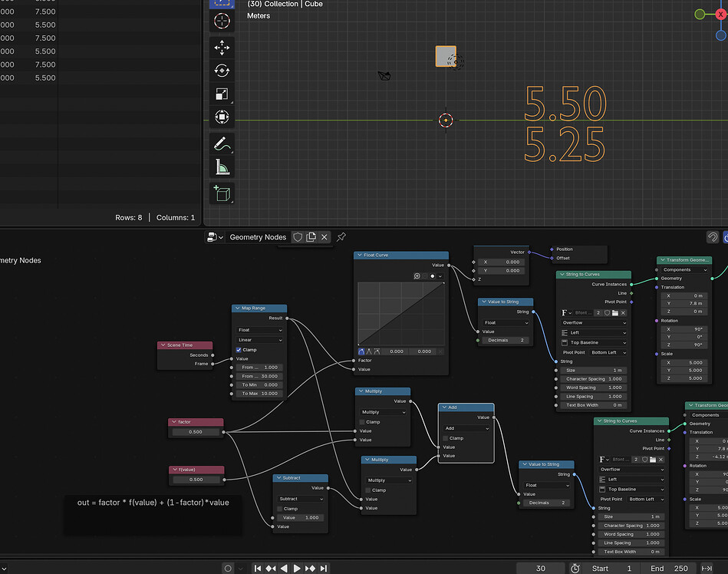
Task: Click Character Spacing field in upper String to Curves
Action: click(594, 379)
